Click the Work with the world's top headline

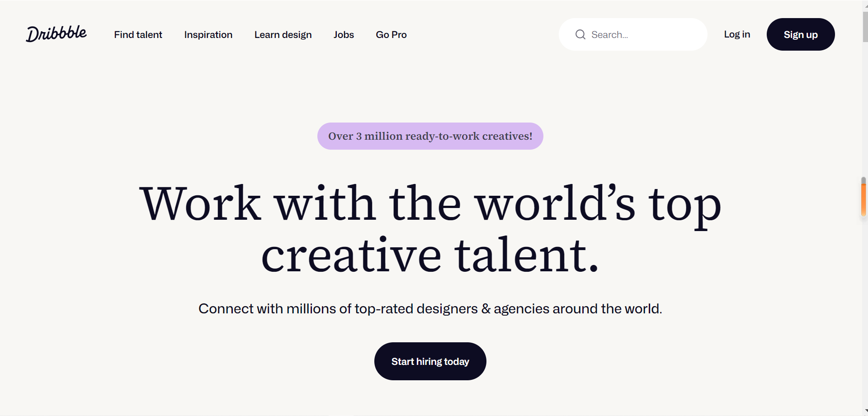[430, 204]
